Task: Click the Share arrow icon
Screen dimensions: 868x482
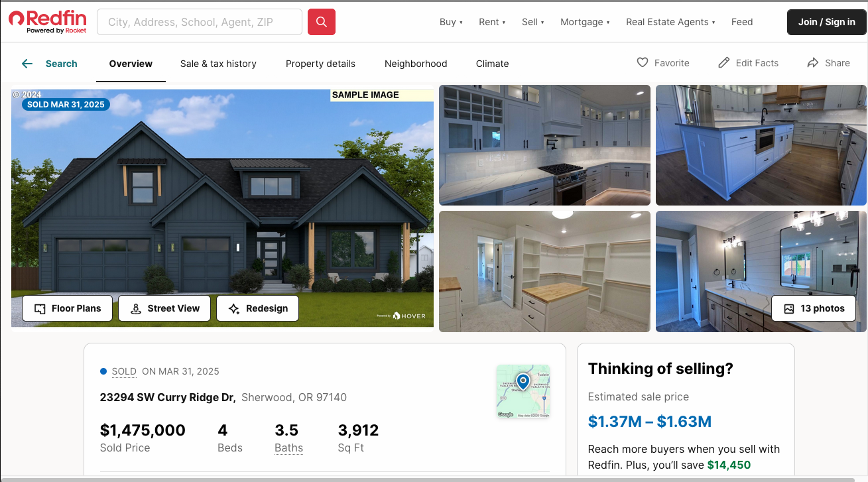Action: 813,63
